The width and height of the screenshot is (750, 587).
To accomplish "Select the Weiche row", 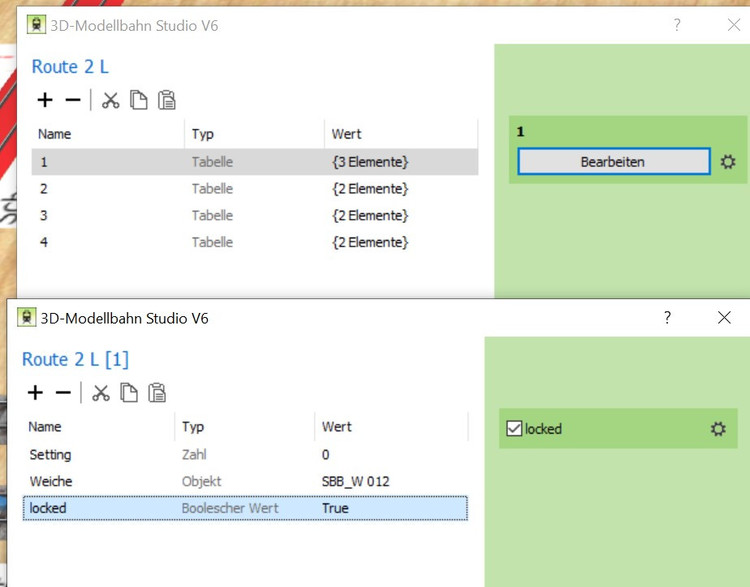I will click(245, 481).
